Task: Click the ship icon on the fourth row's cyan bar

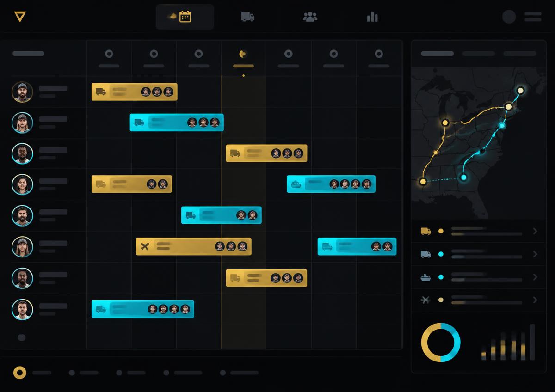Action: pos(296,184)
